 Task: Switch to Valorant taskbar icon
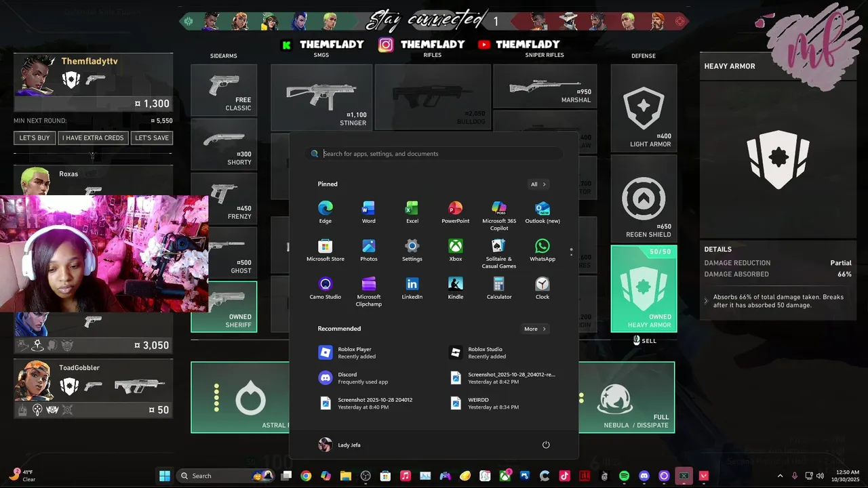coord(703,476)
